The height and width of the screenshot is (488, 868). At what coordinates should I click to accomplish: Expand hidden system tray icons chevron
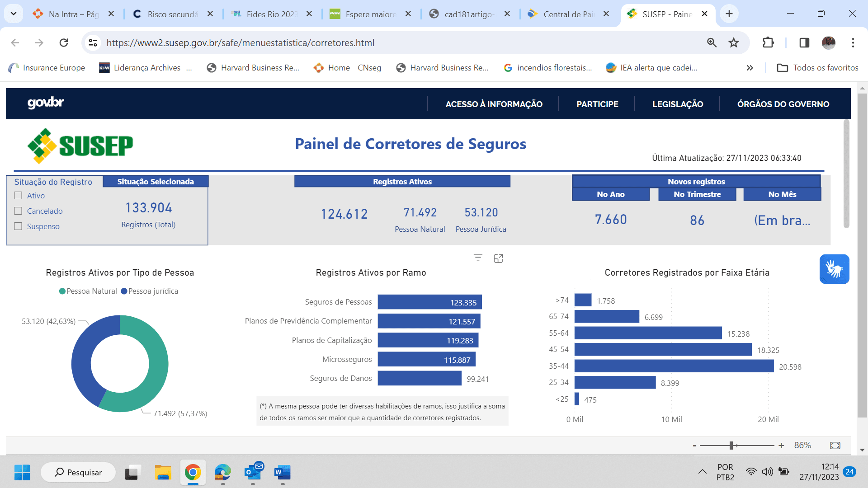click(x=702, y=472)
